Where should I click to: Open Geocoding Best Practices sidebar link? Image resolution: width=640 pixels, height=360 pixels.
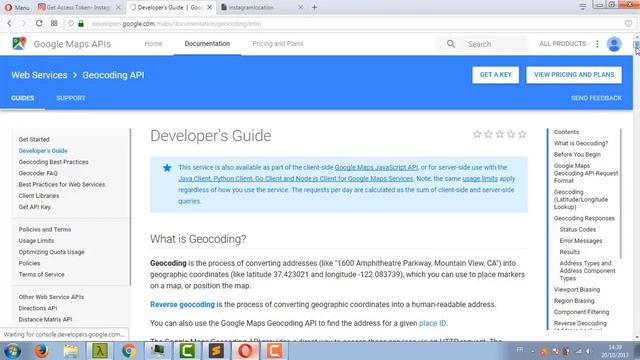(x=53, y=162)
